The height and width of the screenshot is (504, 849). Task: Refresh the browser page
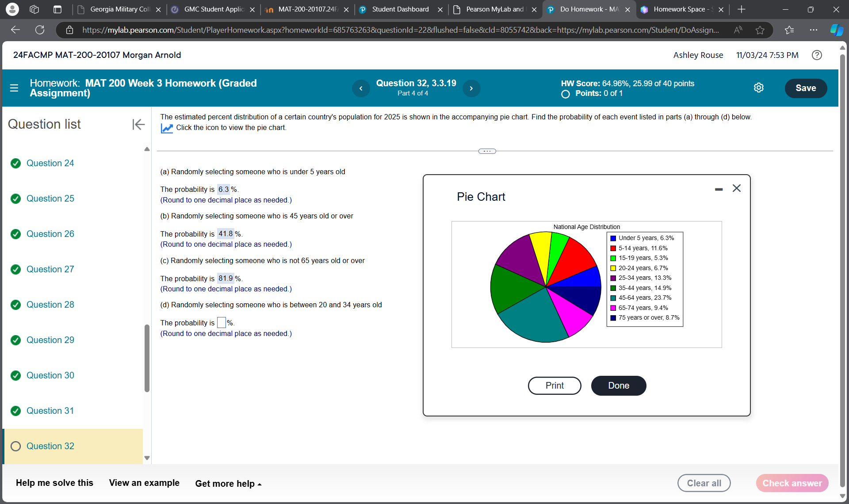[x=40, y=30]
